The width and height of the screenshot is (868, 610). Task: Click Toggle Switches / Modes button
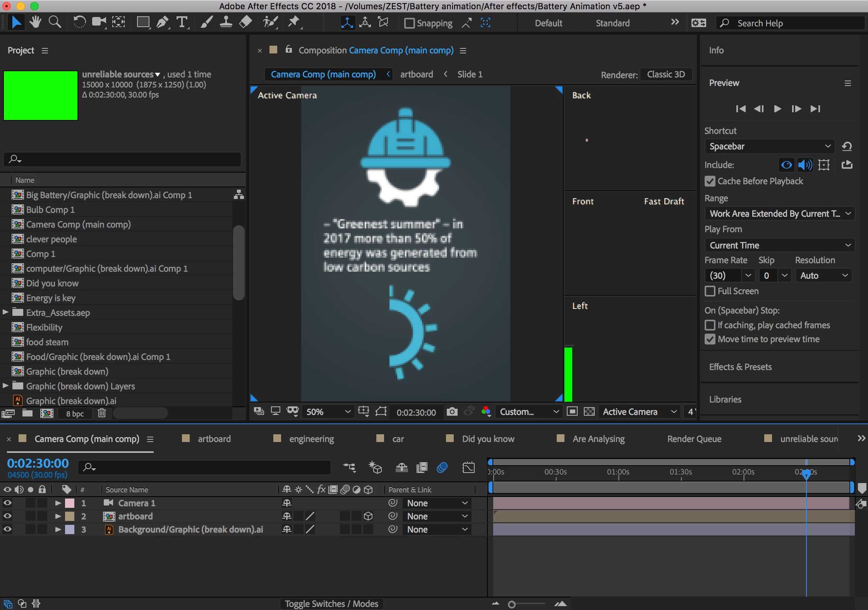pyautogui.click(x=331, y=604)
